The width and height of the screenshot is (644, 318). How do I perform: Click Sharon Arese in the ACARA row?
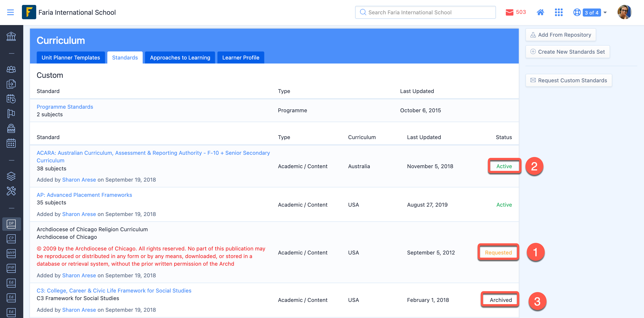[x=79, y=180]
